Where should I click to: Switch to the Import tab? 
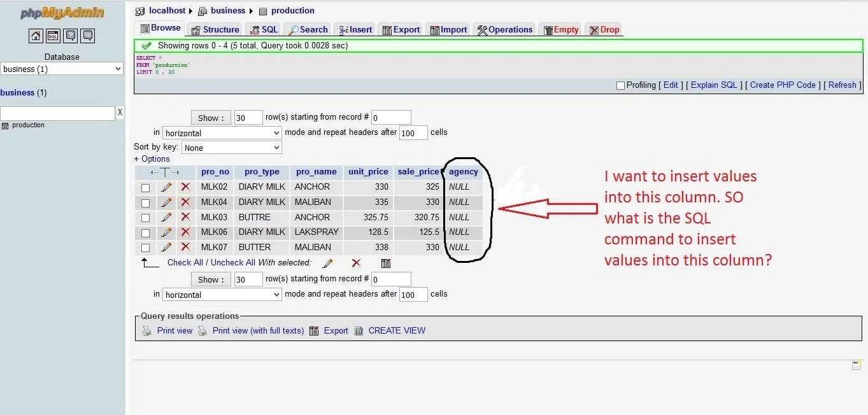click(448, 30)
